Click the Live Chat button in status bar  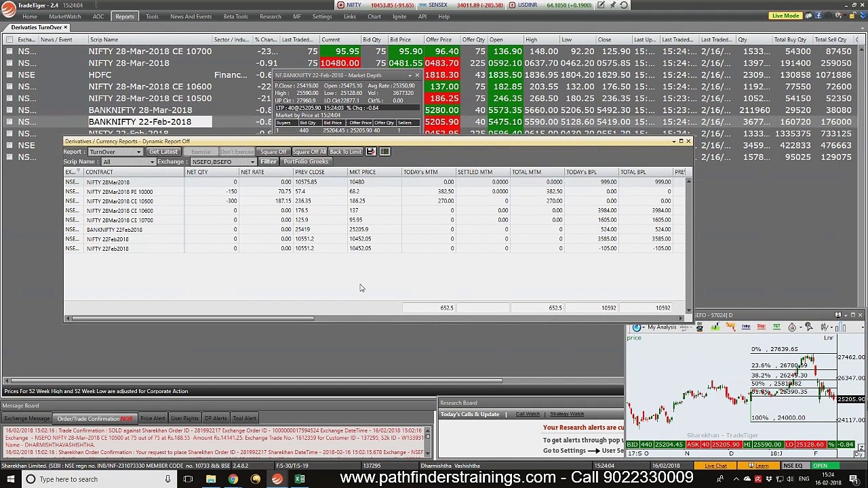click(715, 466)
